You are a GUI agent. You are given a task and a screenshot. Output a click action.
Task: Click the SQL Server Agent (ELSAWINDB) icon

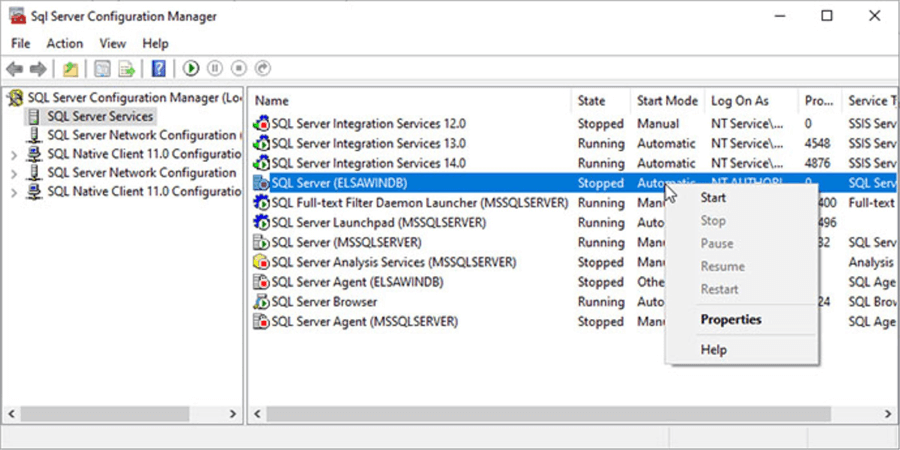(261, 282)
